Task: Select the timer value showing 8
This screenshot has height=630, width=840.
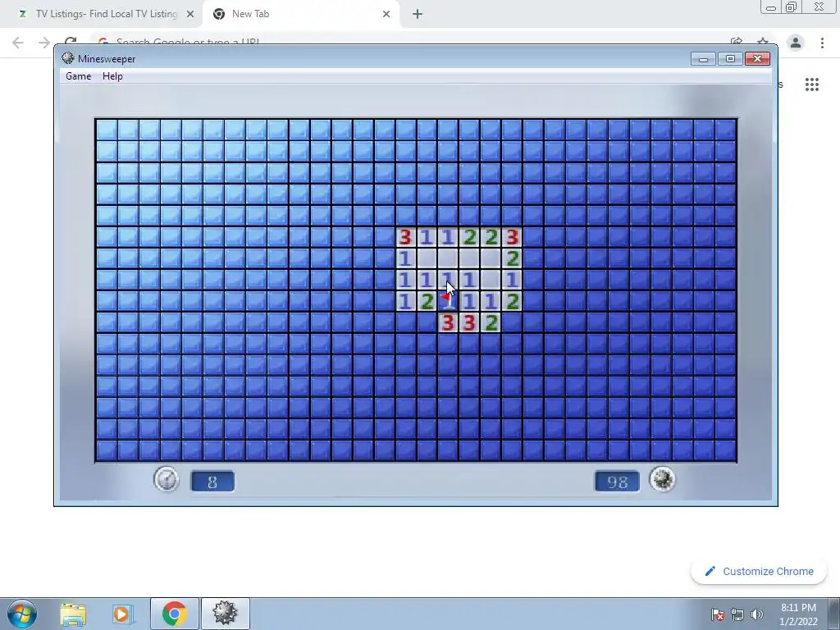Action: 212,482
